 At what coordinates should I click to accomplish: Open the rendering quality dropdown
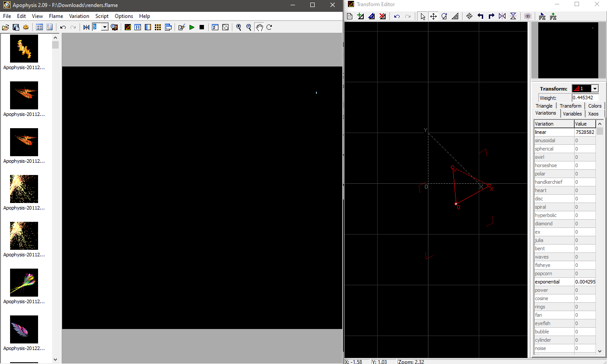click(105, 27)
